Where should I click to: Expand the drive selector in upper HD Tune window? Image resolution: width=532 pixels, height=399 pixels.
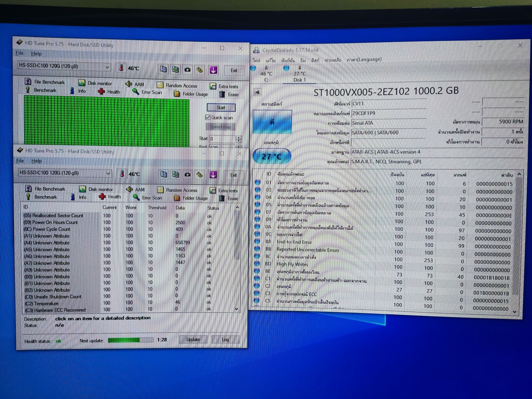pos(107,67)
